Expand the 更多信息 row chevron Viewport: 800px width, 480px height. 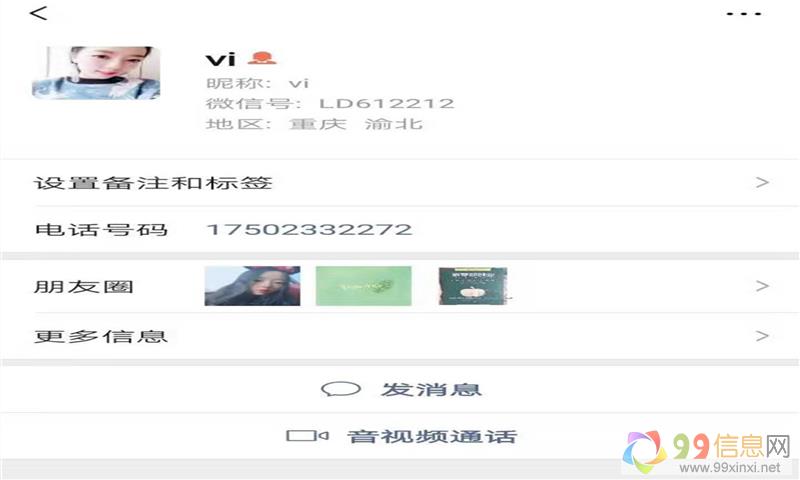(762, 336)
